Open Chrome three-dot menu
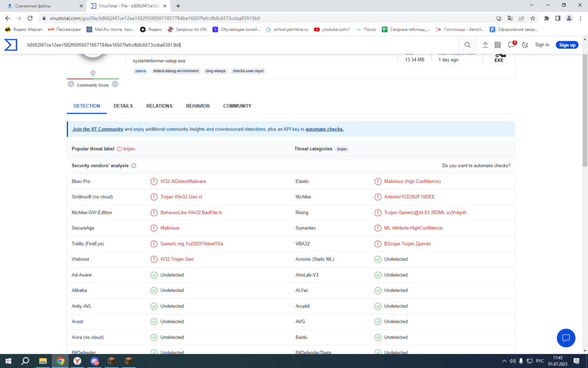 tap(580, 18)
